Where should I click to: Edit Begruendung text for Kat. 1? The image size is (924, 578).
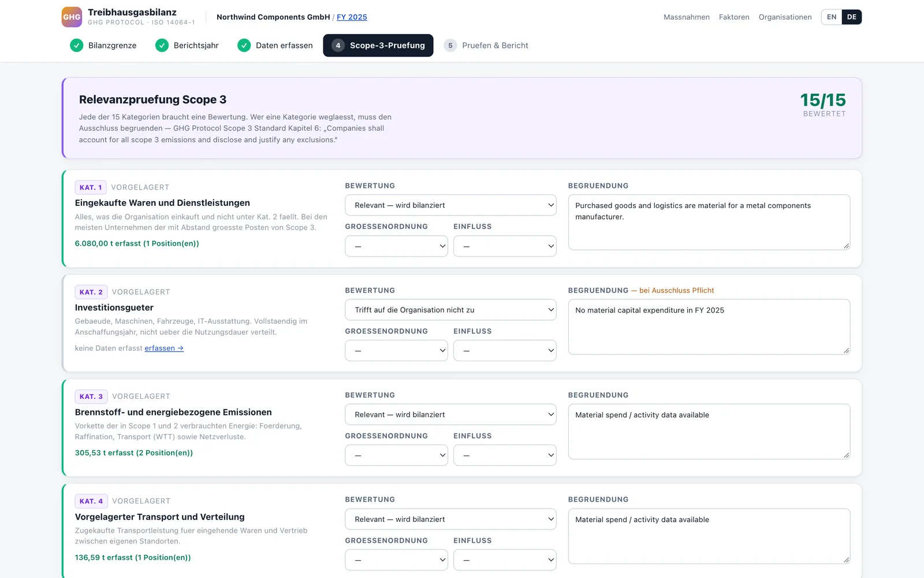pos(709,223)
